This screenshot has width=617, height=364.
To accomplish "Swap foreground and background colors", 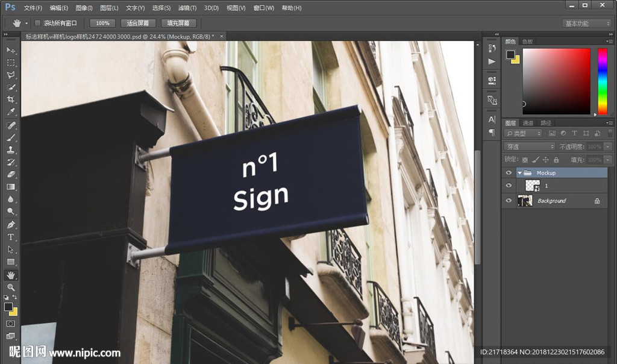I will [14, 297].
